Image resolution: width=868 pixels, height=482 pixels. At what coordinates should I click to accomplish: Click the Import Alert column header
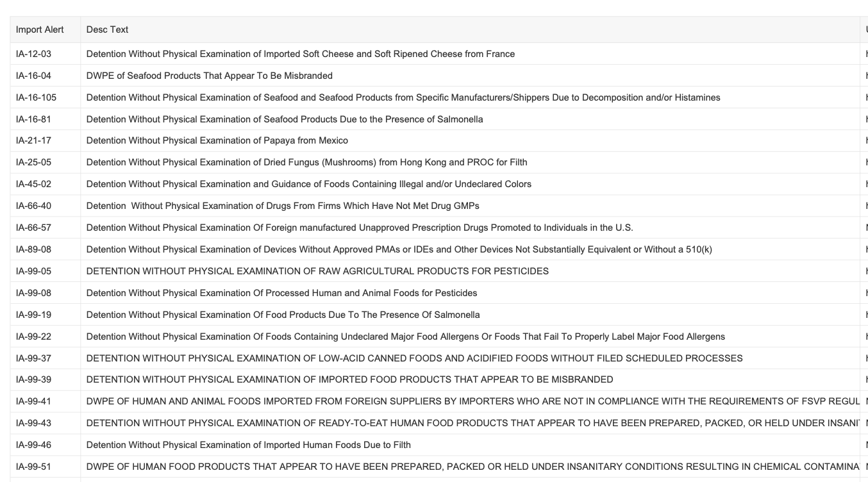[40, 29]
